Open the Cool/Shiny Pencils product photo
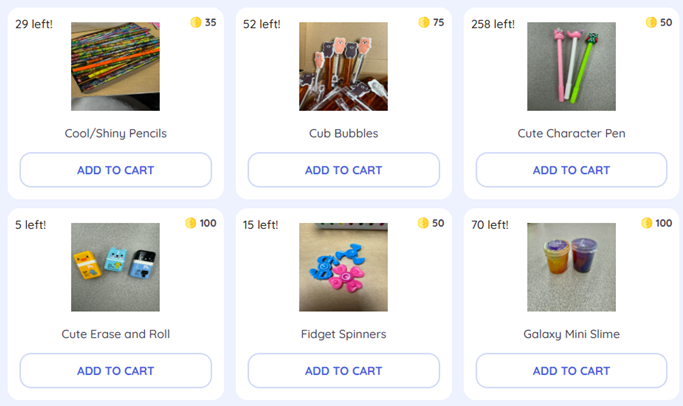 (115, 66)
